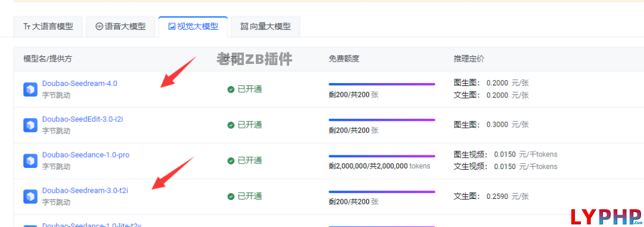Click 已开通 status in Doubao-Seedream-4.0 row

250,89
